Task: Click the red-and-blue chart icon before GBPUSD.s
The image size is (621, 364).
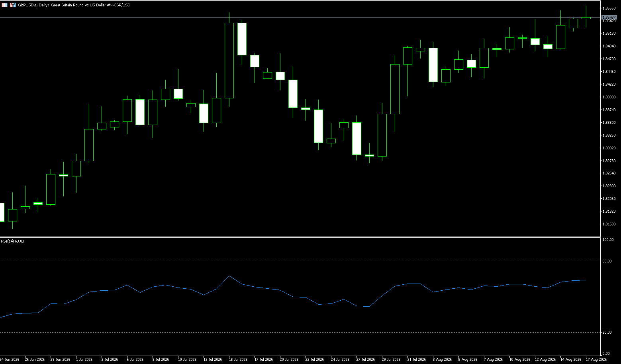Action: 13,5
